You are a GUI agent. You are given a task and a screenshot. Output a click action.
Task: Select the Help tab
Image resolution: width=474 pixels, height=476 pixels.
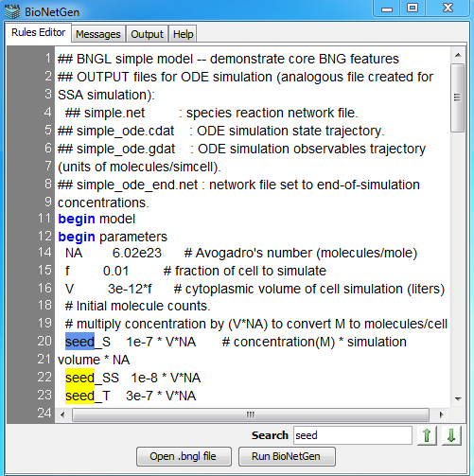183,34
